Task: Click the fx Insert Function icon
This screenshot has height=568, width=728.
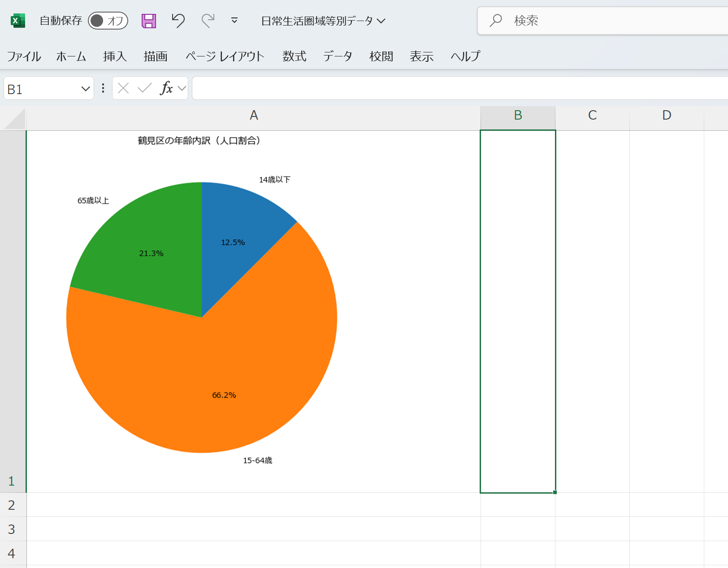Action: point(166,89)
